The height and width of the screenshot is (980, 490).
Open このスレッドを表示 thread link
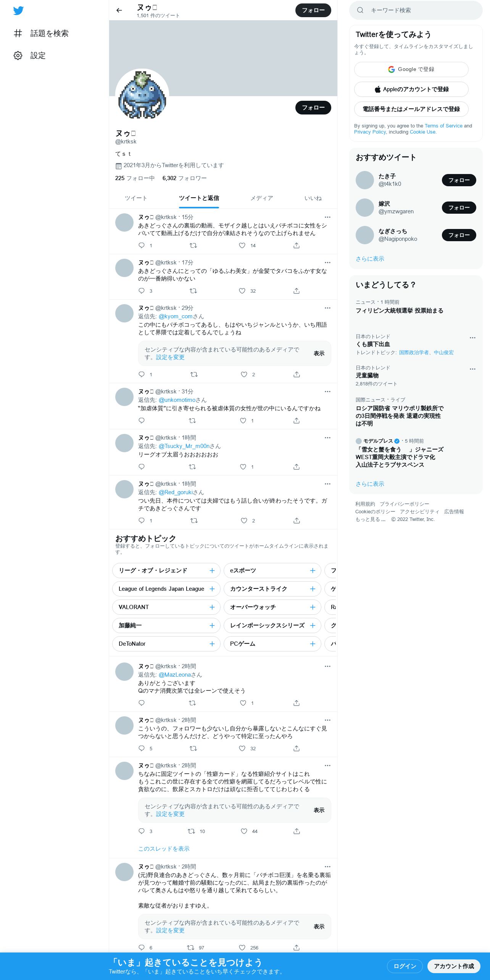164,849
